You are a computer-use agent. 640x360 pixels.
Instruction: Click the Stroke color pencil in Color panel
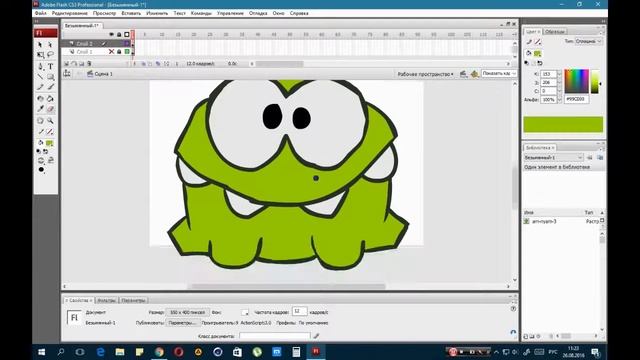[529, 42]
